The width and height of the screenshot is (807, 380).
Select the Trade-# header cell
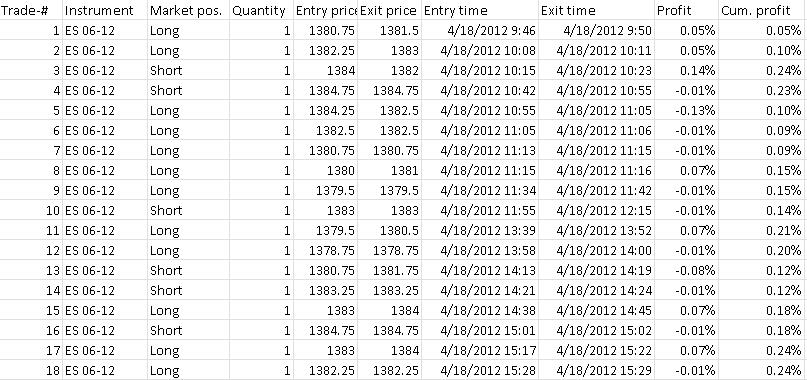[x=31, y=10]
